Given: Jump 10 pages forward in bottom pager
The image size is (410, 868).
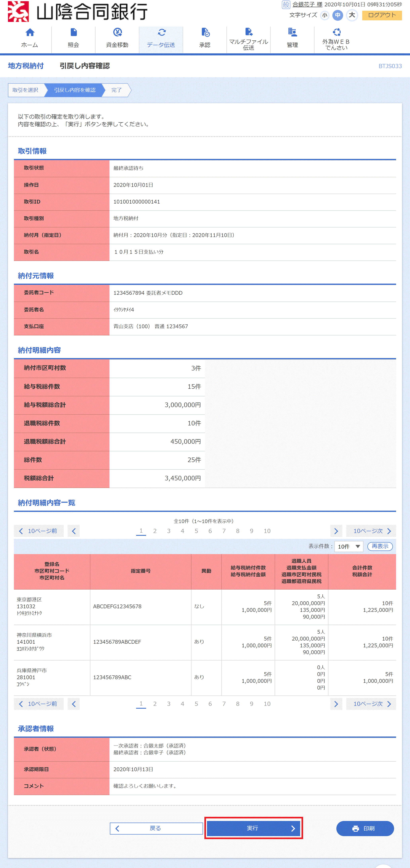Looking at the screenshot, I should [x=371, y=704].
